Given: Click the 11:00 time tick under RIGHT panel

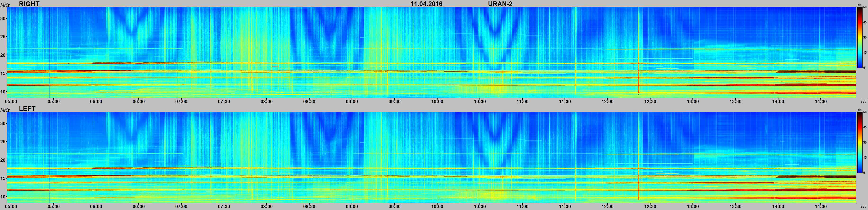Looking at the screenshot, I should [x=522, y=101].
